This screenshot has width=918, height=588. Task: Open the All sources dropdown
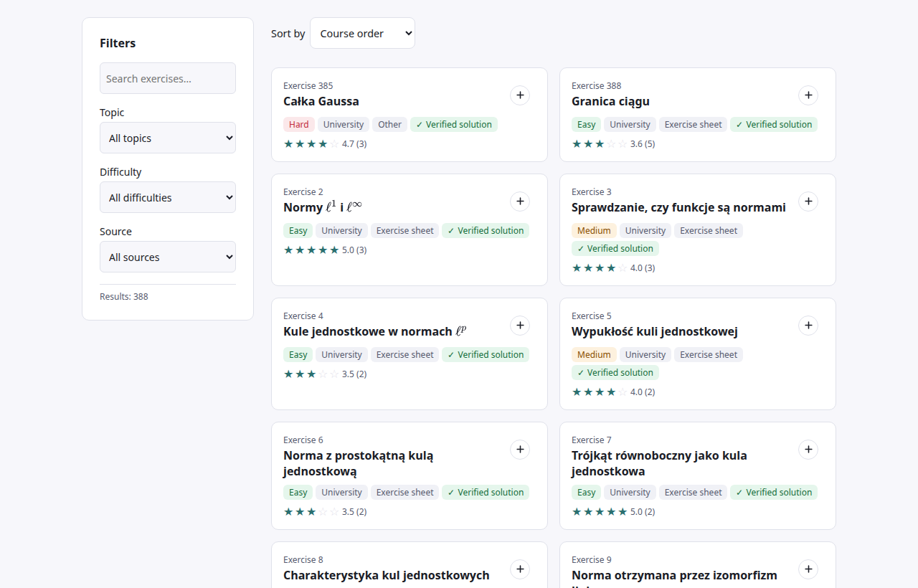coord(168,257)
